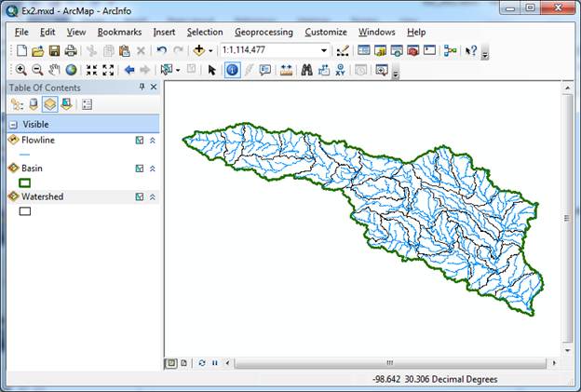Click the Basin green symbol swatch
This screenshot has height=392, width=581.
point(25,182)
